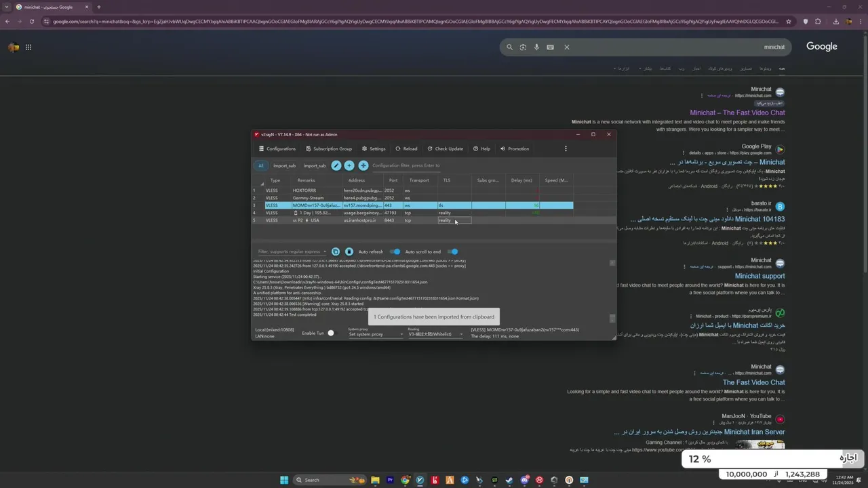Open Steam from the taskbar
868x488 pixels.
click(509, 480)
